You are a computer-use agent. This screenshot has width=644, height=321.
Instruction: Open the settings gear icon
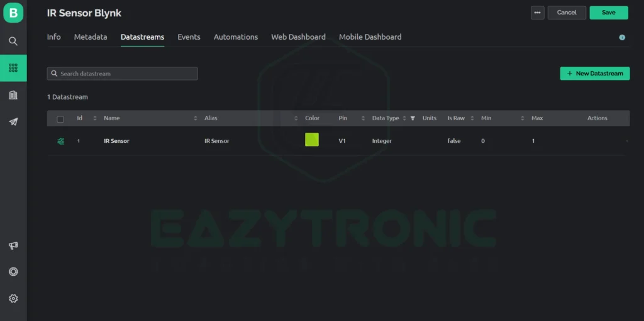13,298
